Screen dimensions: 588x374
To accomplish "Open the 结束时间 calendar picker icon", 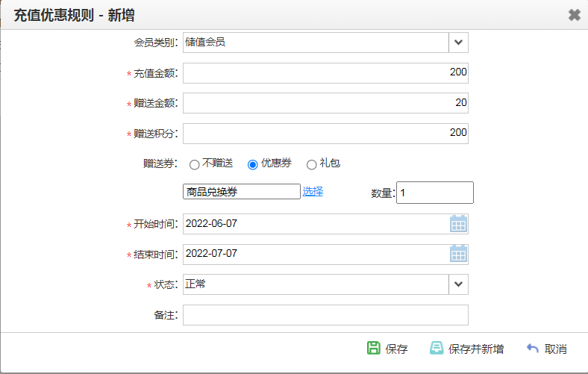I will pos(458,254).
